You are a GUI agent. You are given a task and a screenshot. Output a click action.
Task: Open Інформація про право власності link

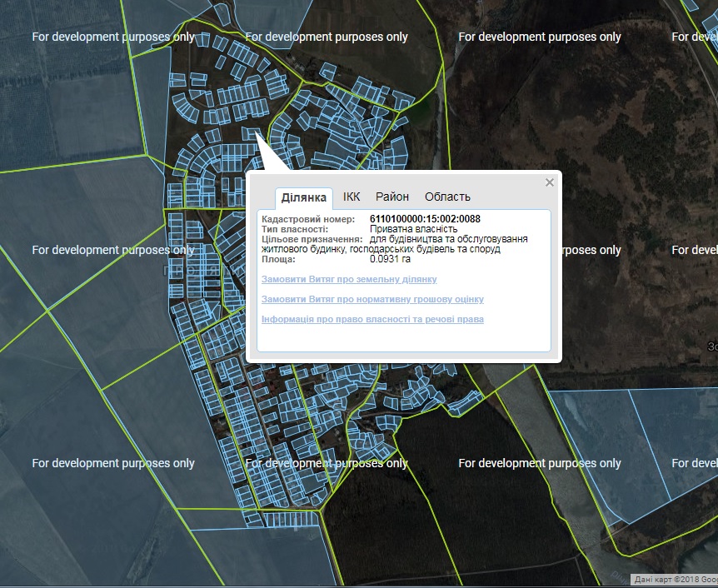372,319
